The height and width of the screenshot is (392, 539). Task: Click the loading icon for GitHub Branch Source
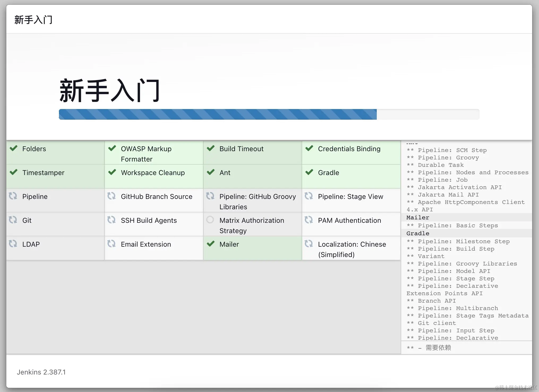tap(112, 196)
